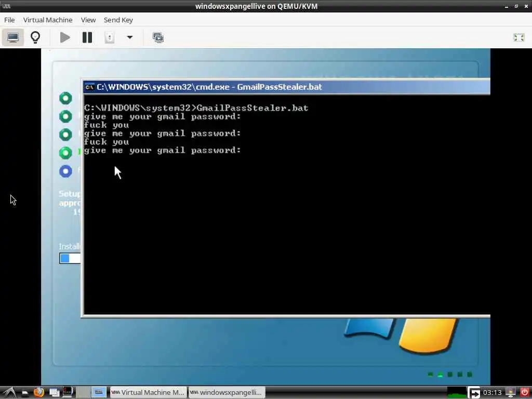Screen dimensions: 532x399
Task: Open the View menu
Action: pos(88,20)
